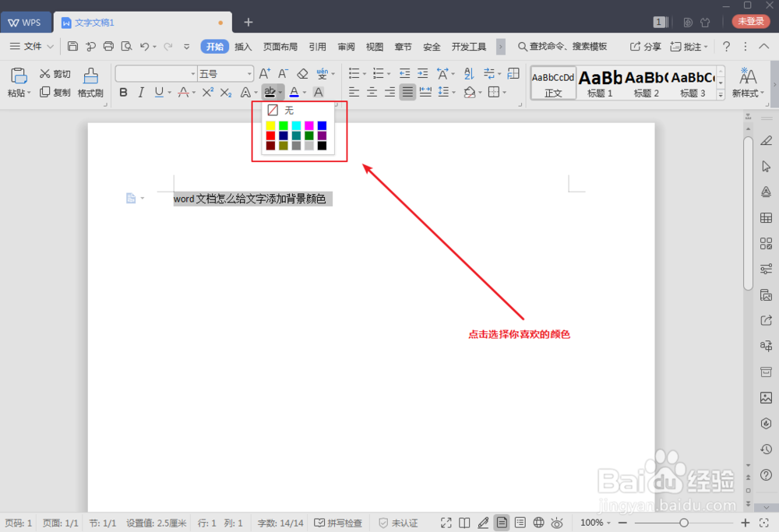
Task: Pick the yellow highlight color swatch
Action: pyautogui.click(x=271, y=124)
